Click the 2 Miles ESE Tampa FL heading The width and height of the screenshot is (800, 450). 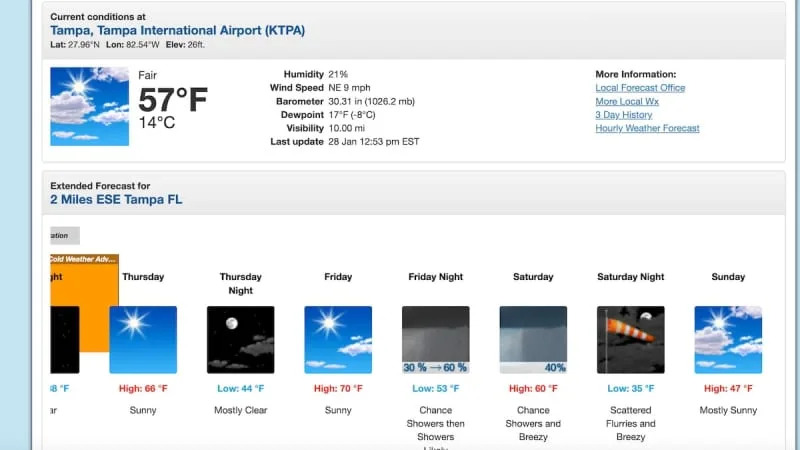[x=116, y=200]
